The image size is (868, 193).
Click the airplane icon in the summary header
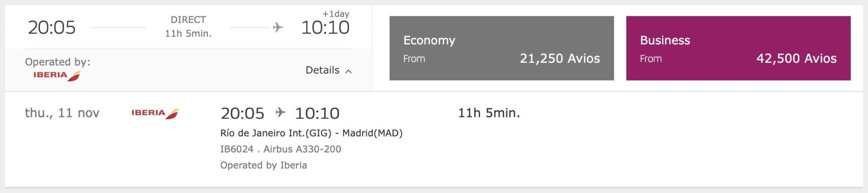coord(278,28)
